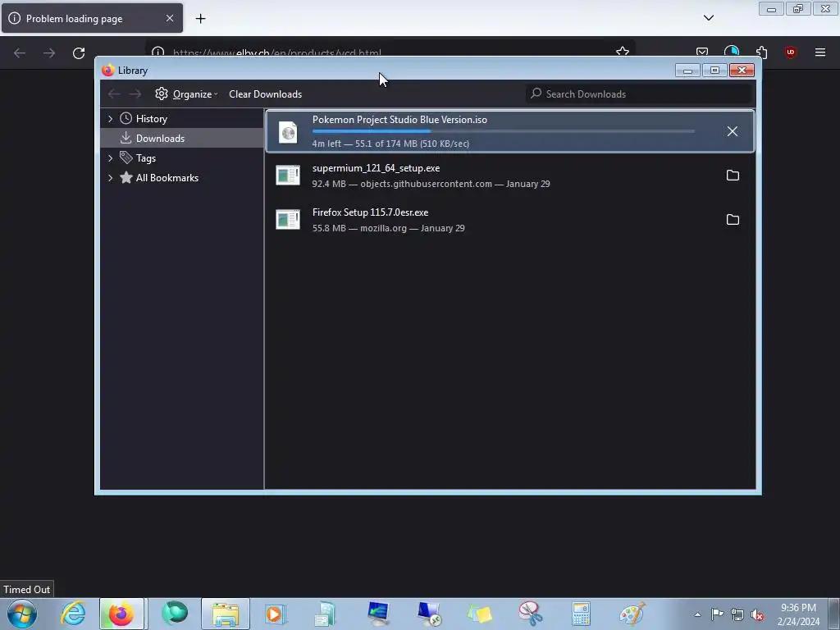Open Firefox hamburger application menu
The image size is (840, 630).
pos(819,52)
